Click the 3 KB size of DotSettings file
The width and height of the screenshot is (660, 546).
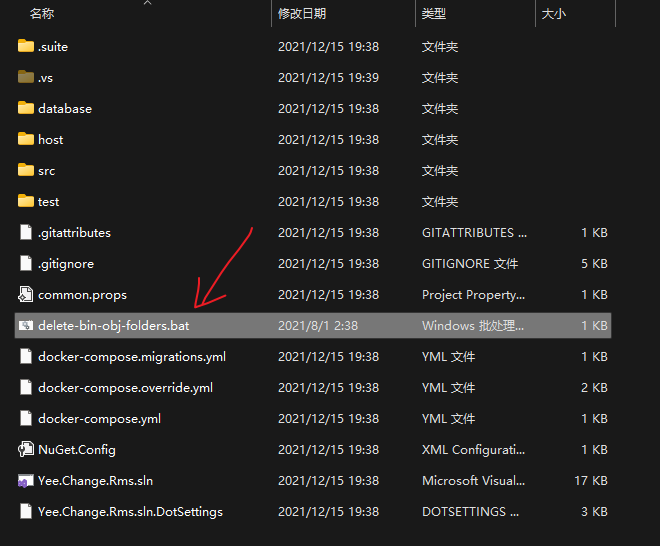594,511
